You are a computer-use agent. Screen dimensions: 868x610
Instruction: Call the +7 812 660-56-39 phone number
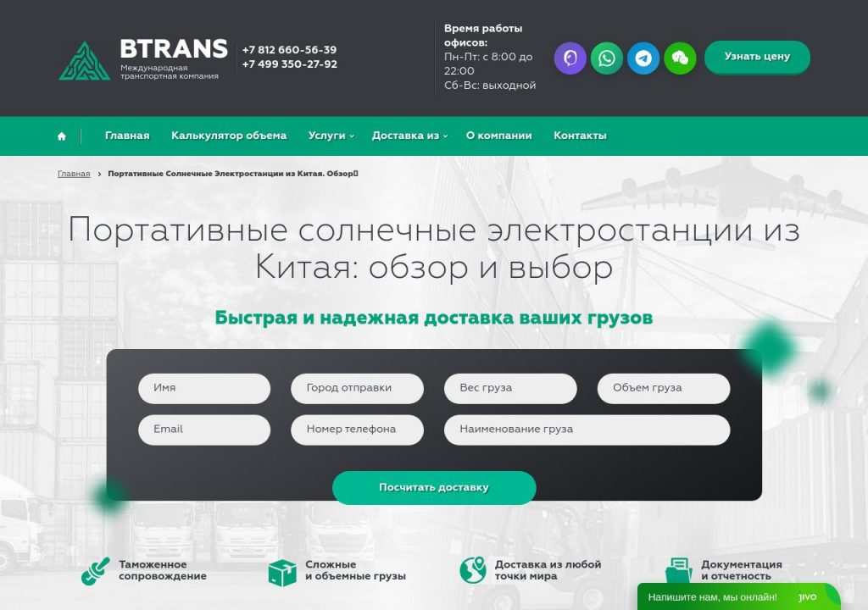coord(289,50)
